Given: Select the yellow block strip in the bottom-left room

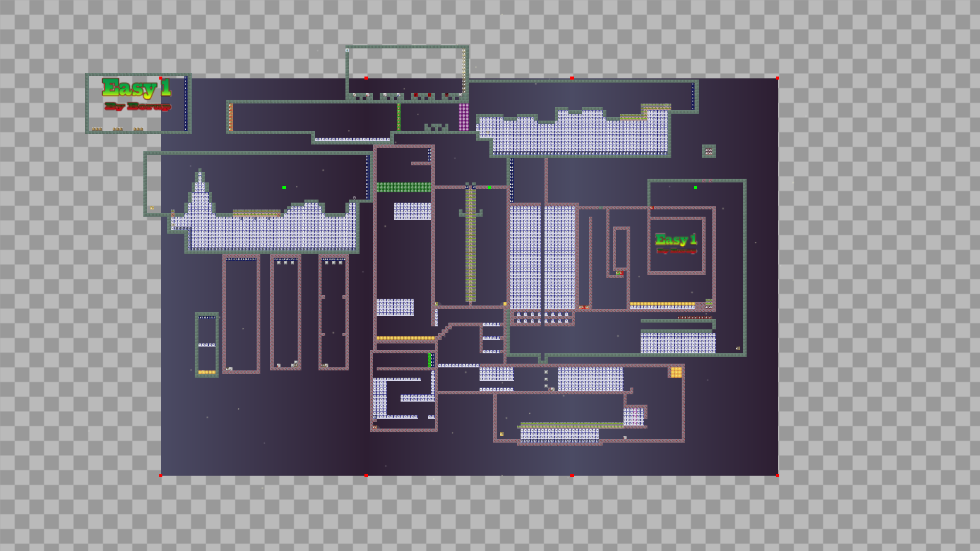Looking at the screenshot, I should [x=207, y=372].
